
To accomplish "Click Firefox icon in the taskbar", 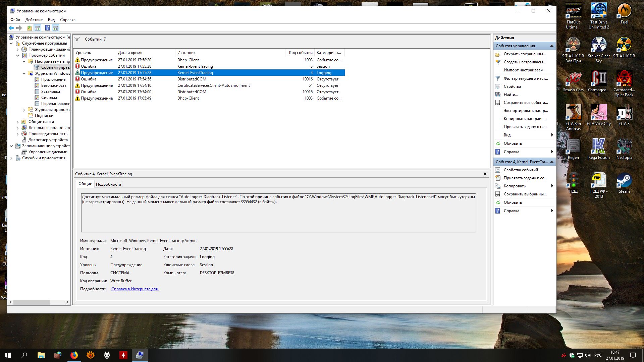I will [74, 355].
